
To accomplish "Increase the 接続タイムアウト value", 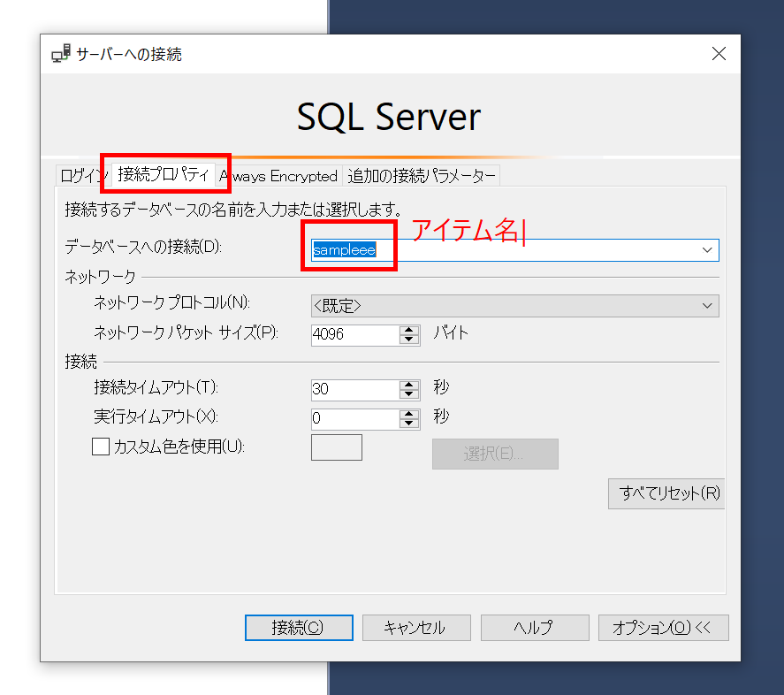I will (409, 385).
